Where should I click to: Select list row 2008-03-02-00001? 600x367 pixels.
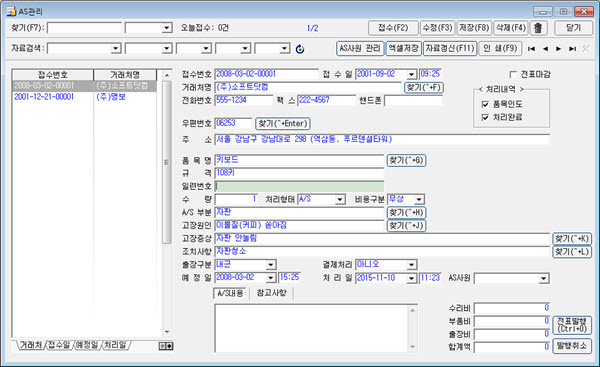point(84,86)
